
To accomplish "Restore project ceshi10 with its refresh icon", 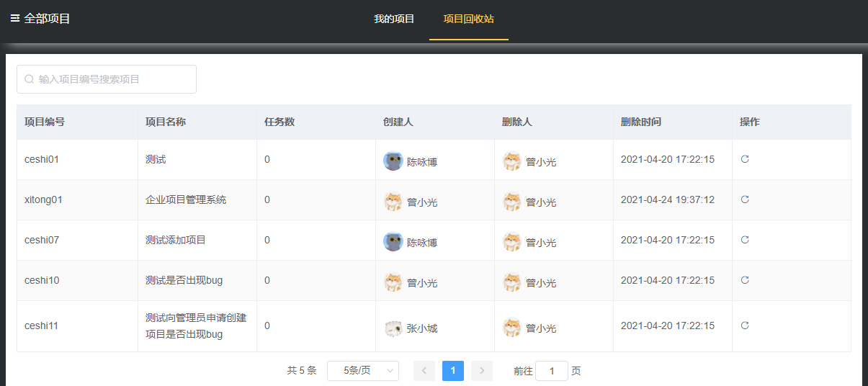I will pos(745,280).
